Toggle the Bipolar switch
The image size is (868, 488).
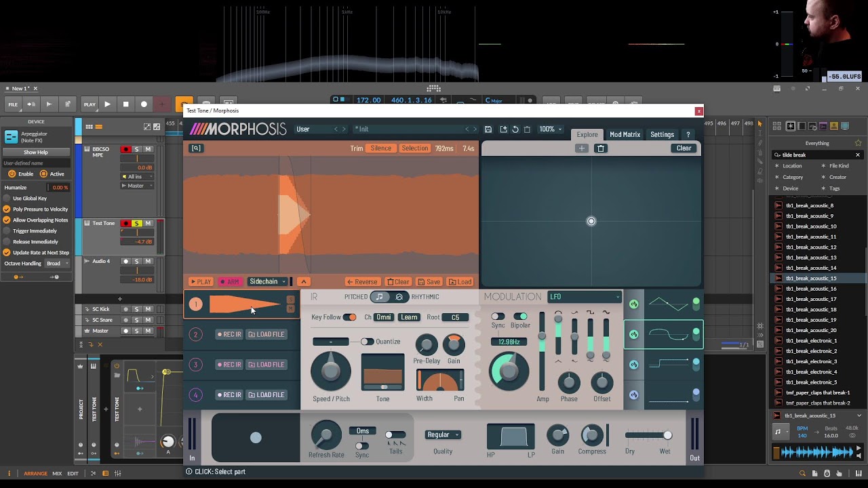coord(520,317)
